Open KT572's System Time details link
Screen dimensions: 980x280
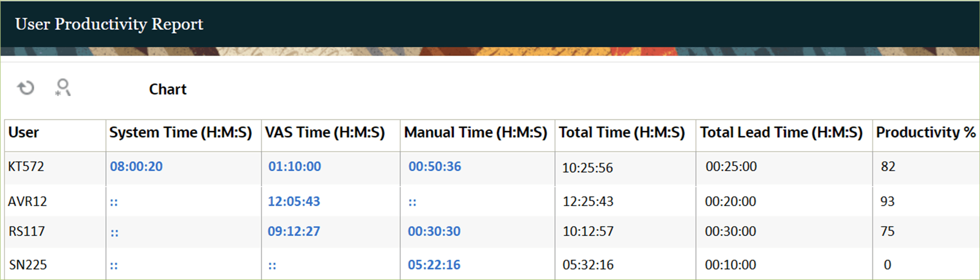(x=136, y=166)
